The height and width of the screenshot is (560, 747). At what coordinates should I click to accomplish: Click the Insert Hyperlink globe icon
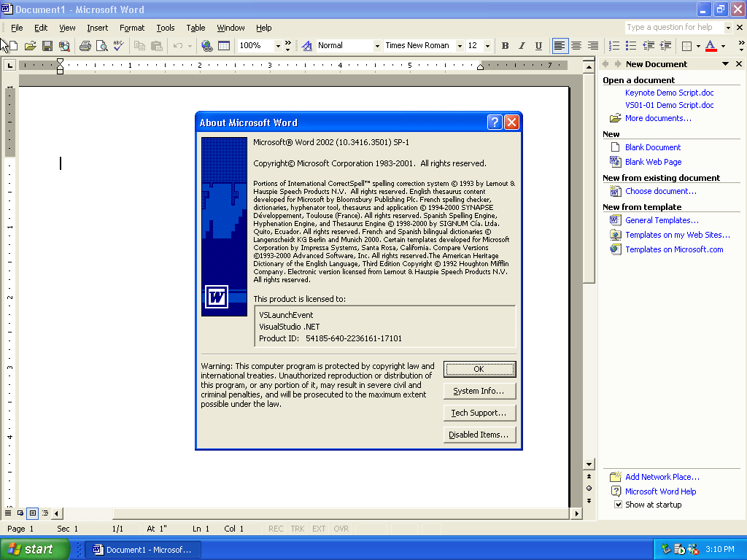tap(206, 46)
